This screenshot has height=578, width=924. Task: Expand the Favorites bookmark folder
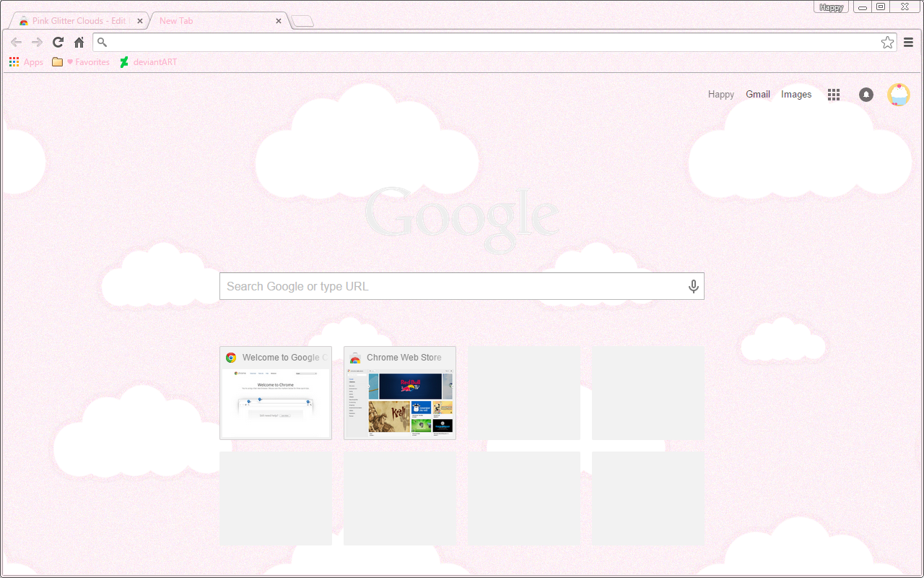pos(81,62)
